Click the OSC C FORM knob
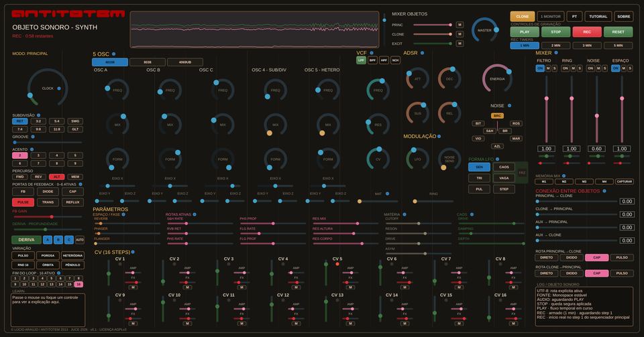The width and height of the screenshot is (644, 337). [x=223, y=159]
